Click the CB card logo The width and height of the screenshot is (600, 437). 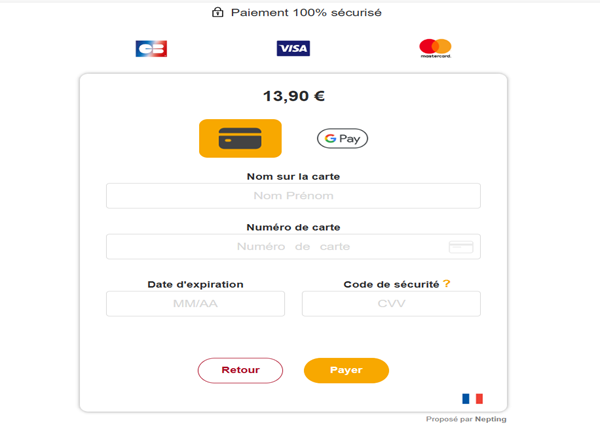click(151, 48)
